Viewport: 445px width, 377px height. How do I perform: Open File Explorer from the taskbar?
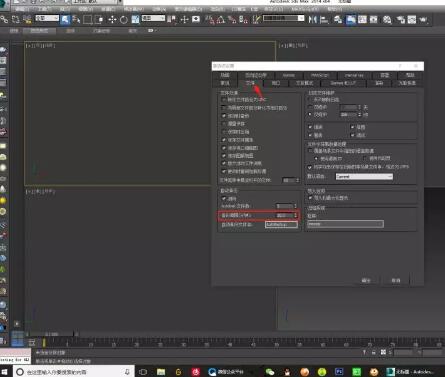tap(161, 372)
